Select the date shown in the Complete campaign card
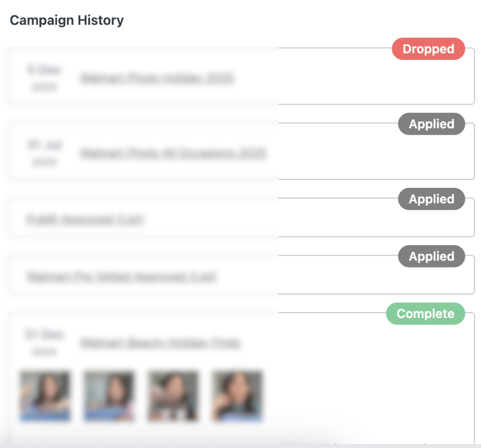Screen dimensions: 481x448 [x=45, y=342]
